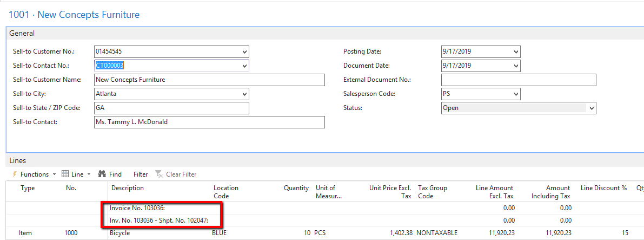Expand the Sell-to Customer No. dropdown

244,52
